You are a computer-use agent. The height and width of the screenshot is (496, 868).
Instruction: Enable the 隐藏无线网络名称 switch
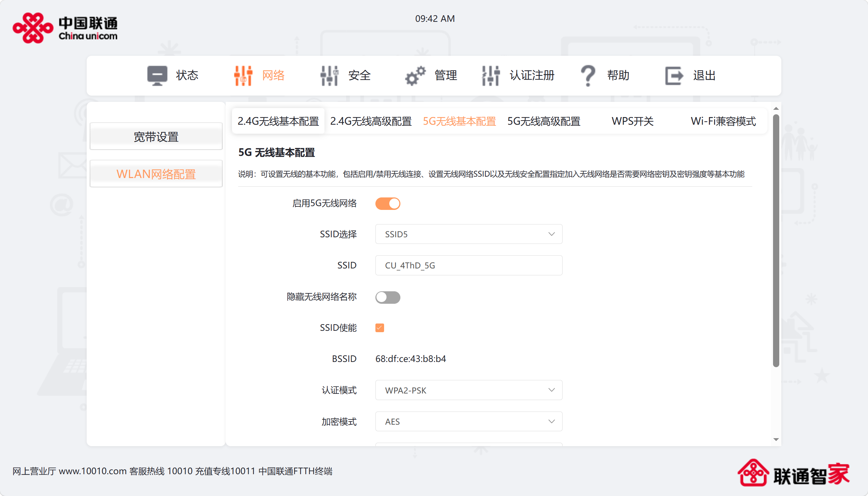coord(388,297)
